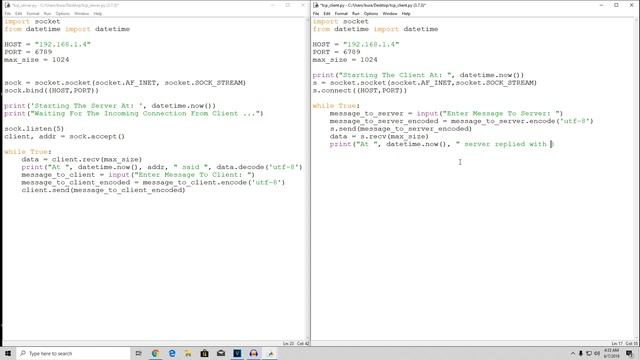This screenshot has width=640, height=360.
Task: Open the blue V app on taskbar
Action: pyautogui.click(x=237, y=353)
